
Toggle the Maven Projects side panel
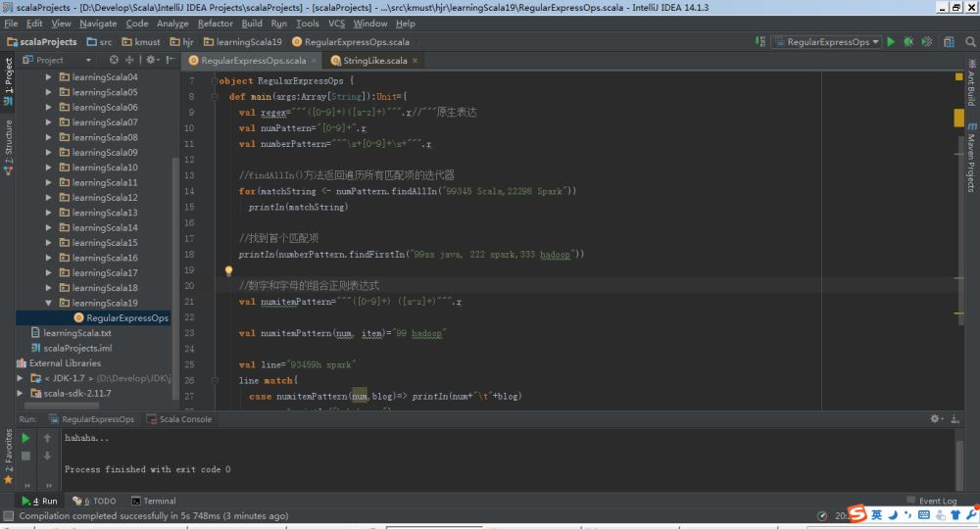[x=971, y=157]
